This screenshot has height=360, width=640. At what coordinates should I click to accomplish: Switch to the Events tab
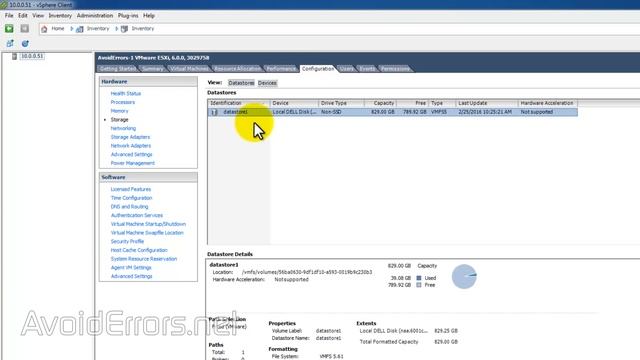[367, 69]
